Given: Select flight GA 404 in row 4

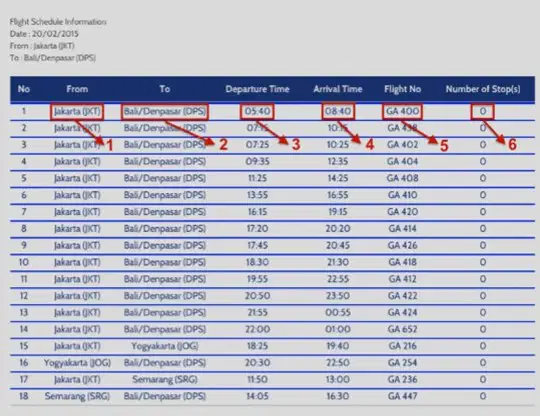Looking at the screenshot, I should click(402, 162).
